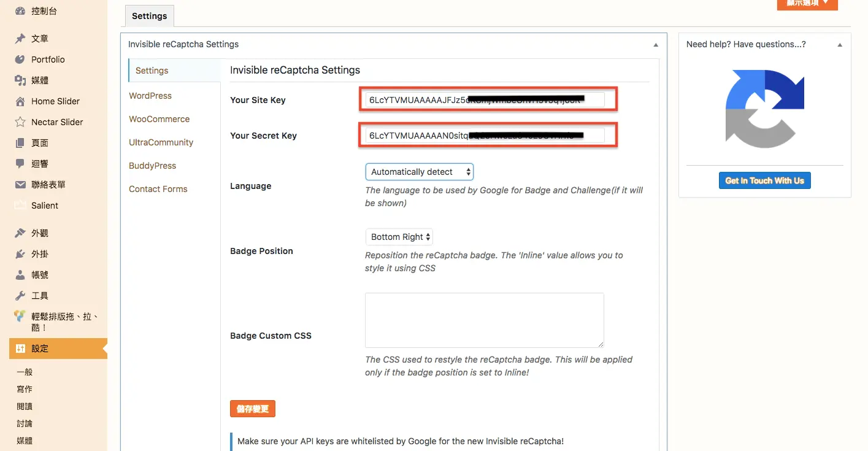The height and width of the screenshot is (451, 868).
Task: Click the Salient crown icon
Action: (x=20, y=205)
